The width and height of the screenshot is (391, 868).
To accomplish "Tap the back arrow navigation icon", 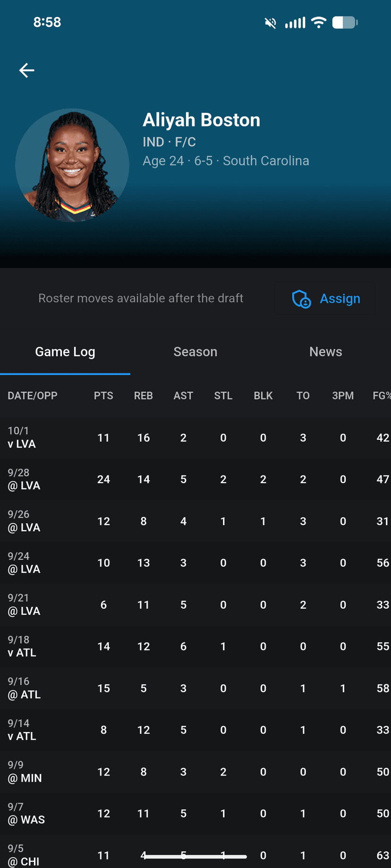I will 26,70.
